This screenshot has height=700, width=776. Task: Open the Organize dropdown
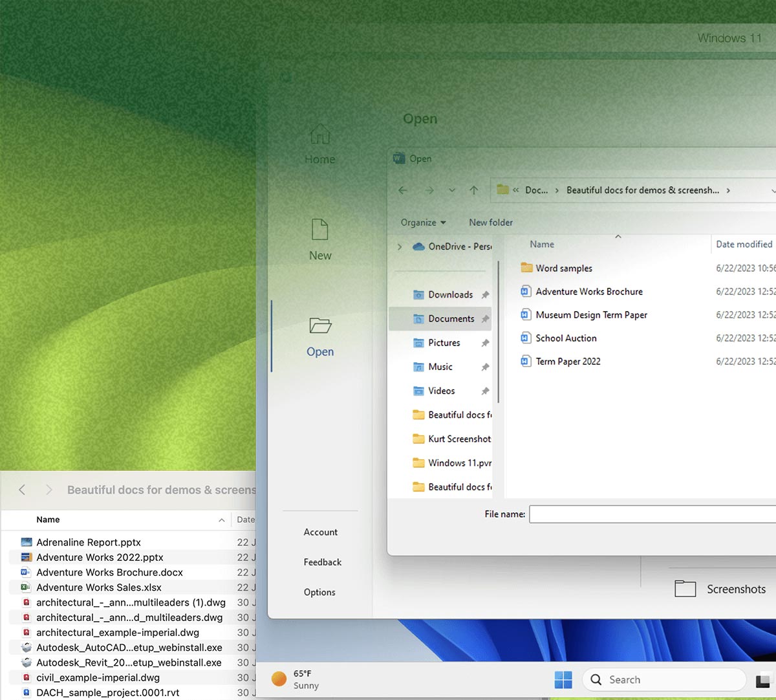click(422, 222)
